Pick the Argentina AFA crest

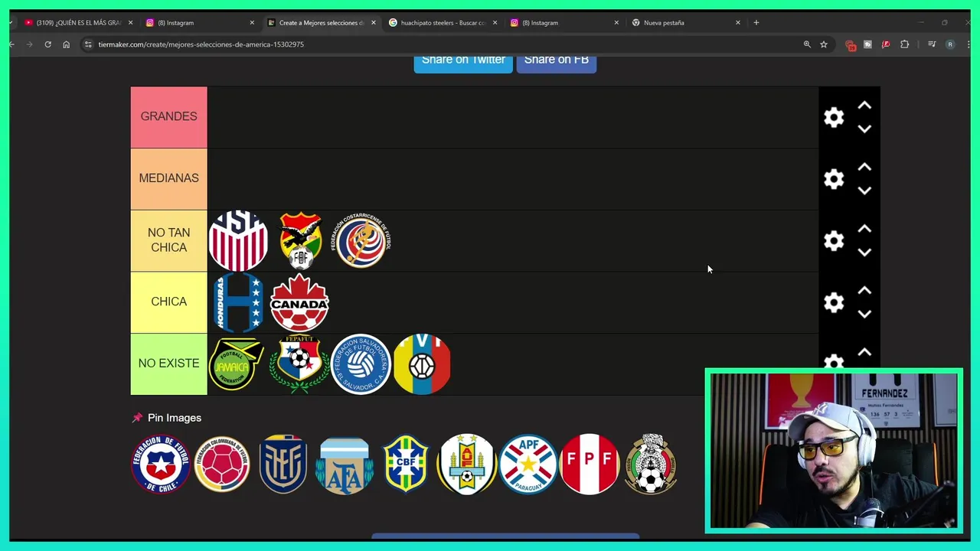(345, 465)
